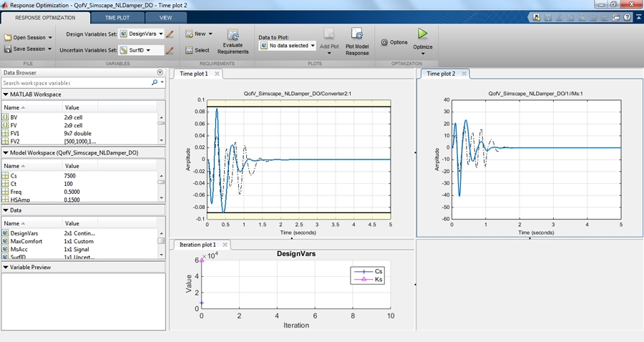
Task: Edit the Design Variables Set with pencil
Action: pos(170,34)
